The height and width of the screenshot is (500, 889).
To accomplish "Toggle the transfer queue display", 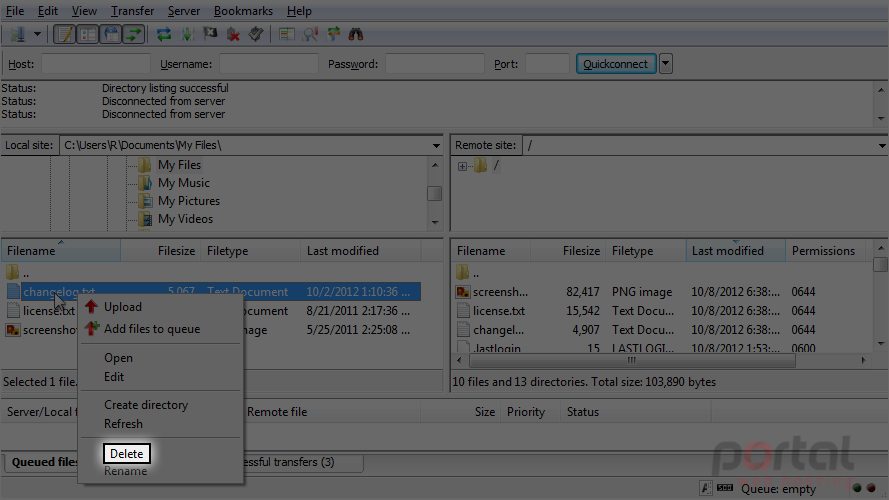I will click(134, 35).
